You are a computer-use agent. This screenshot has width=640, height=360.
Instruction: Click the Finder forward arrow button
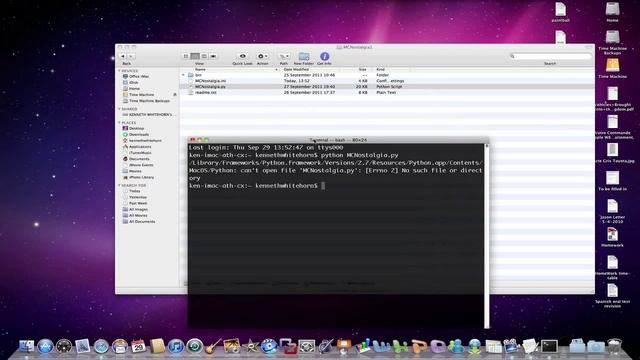click(131, 56)
